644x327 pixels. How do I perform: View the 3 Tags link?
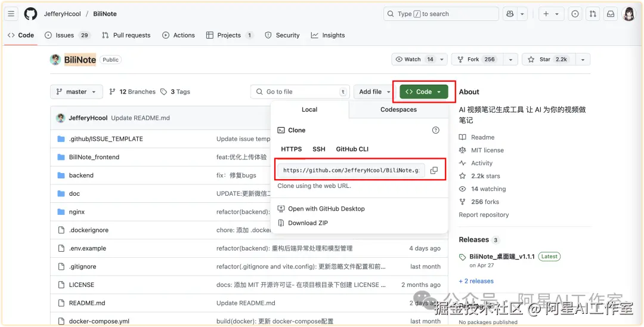coord(175,92)
